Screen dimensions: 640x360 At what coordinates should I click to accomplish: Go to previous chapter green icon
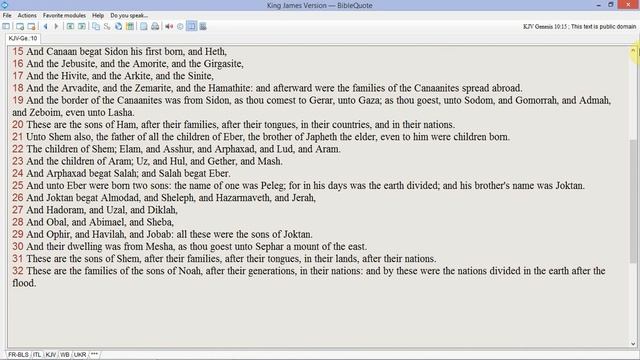(x=70, y=27)
